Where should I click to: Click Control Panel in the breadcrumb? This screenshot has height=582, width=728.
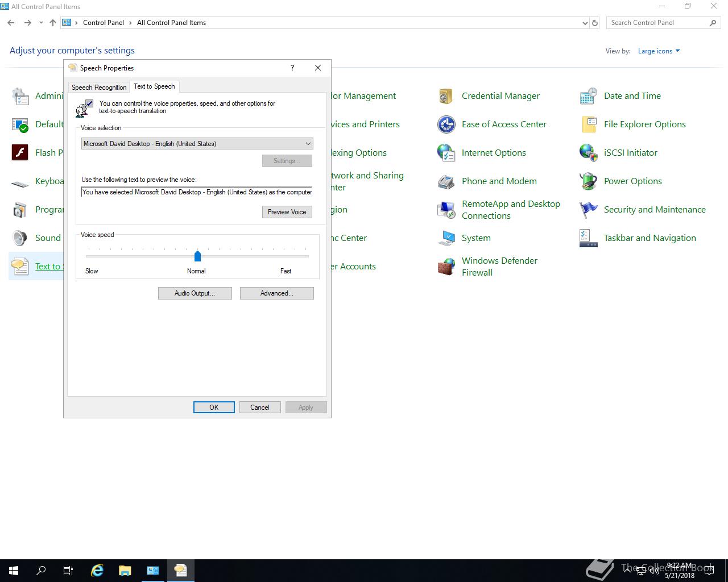tap(104, 23)
